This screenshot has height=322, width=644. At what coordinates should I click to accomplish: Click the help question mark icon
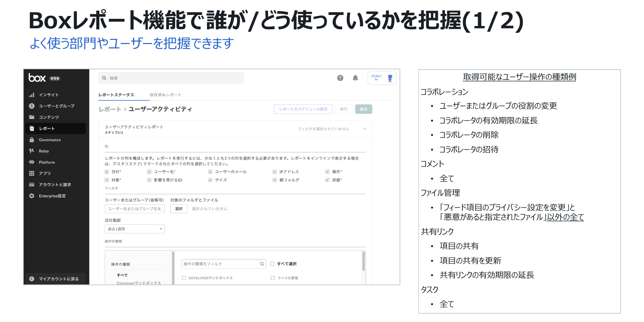(340, 78)
